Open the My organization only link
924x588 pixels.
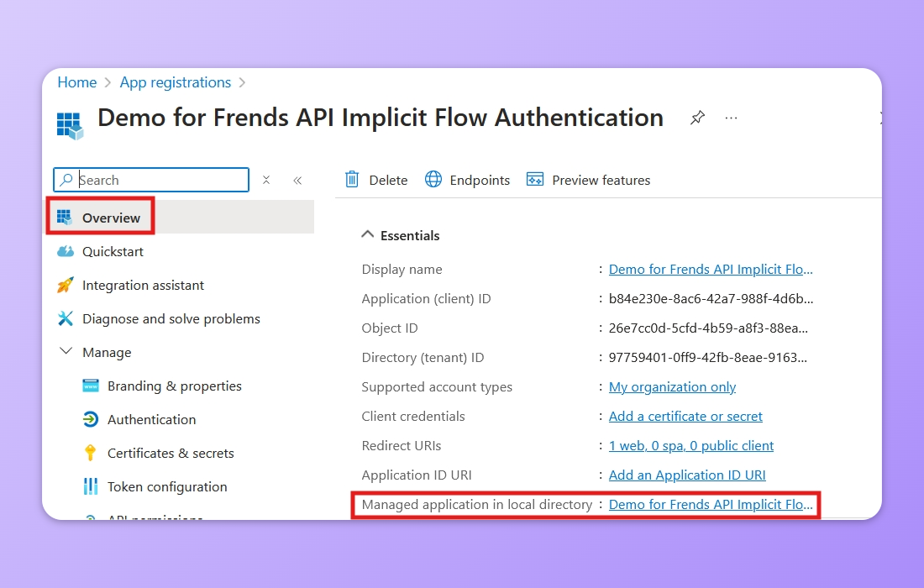pyautogui.click(x=672, y=387)
